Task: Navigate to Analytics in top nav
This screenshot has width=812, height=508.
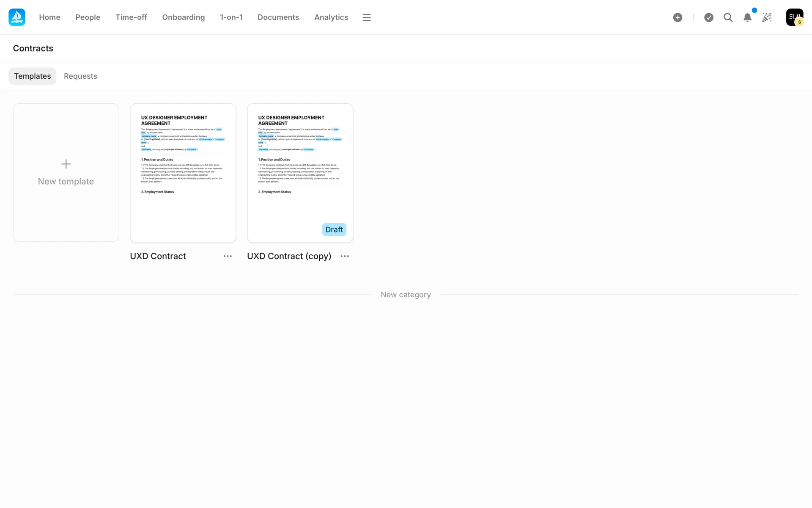Action: (331, 17)
